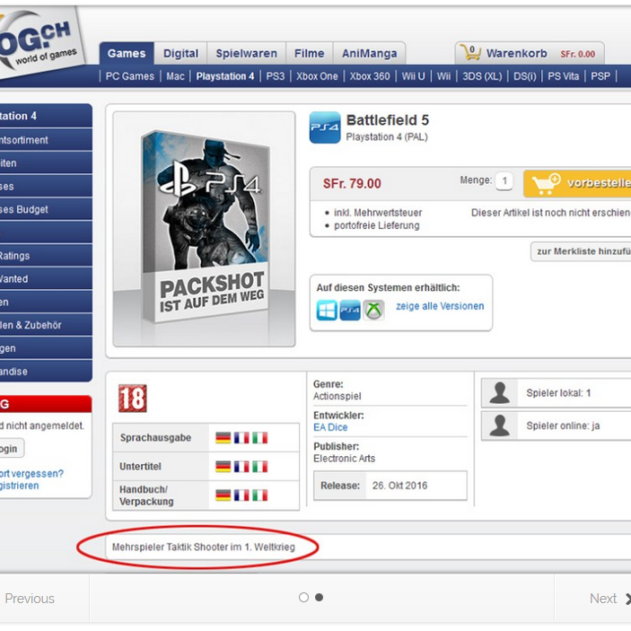The width and height of the screenshot is (631, 631).
Task: Go to Playstation 4 category
Action: (x=225, y=76)
